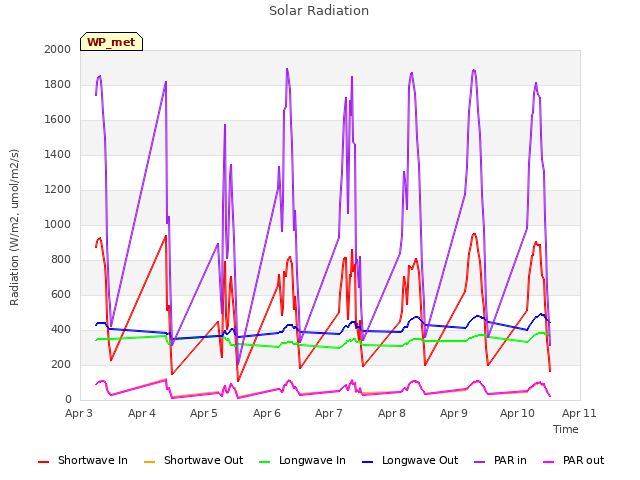Click the green Longwave In legend swatch
This screenshot has width=640, height=480.
pos(264,462)
